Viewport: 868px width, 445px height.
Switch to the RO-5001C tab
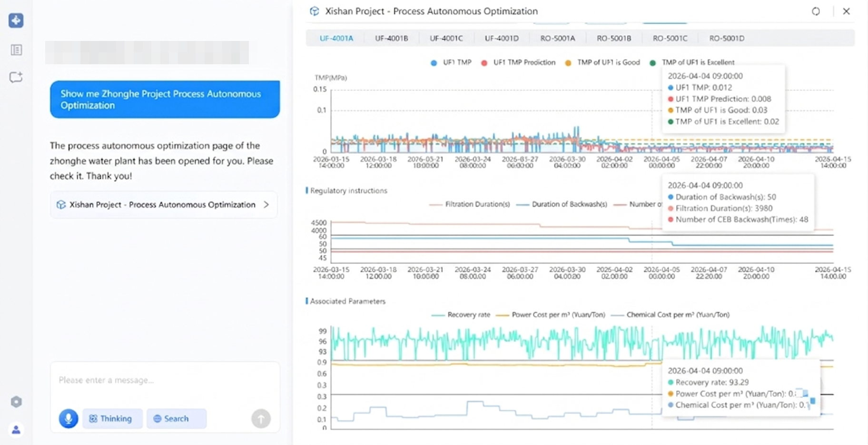(670, 39)
